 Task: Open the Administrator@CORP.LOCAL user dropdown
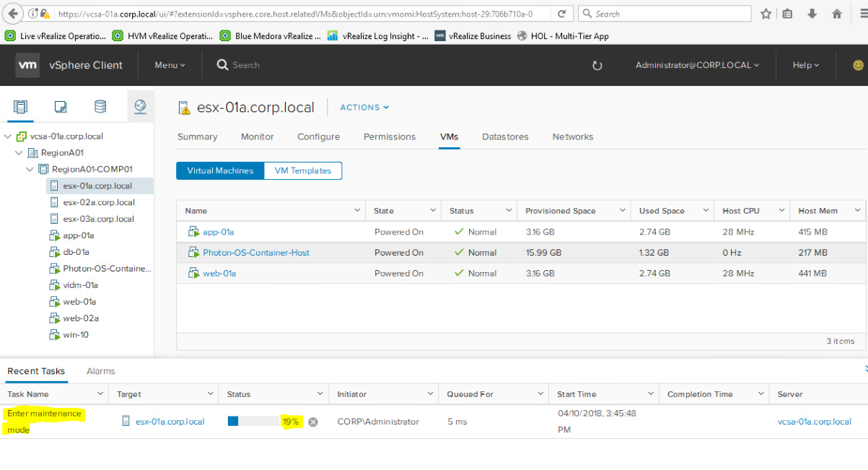697,65
